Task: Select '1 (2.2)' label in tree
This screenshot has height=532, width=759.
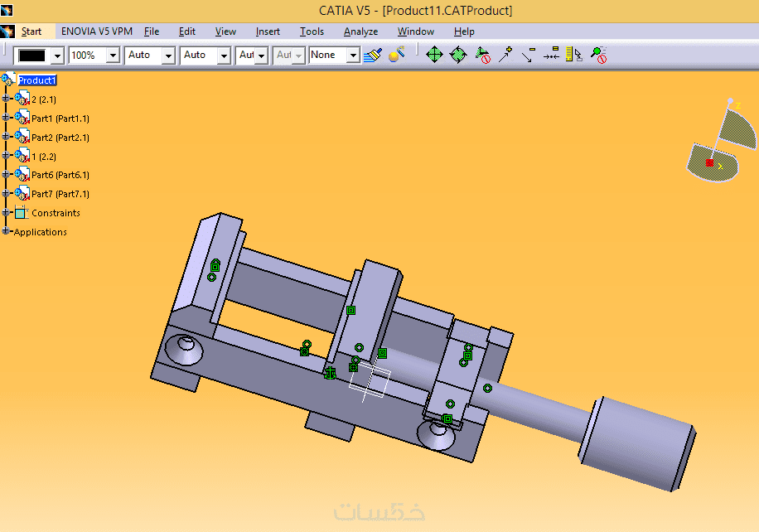Action: click(x=44, y=157)
